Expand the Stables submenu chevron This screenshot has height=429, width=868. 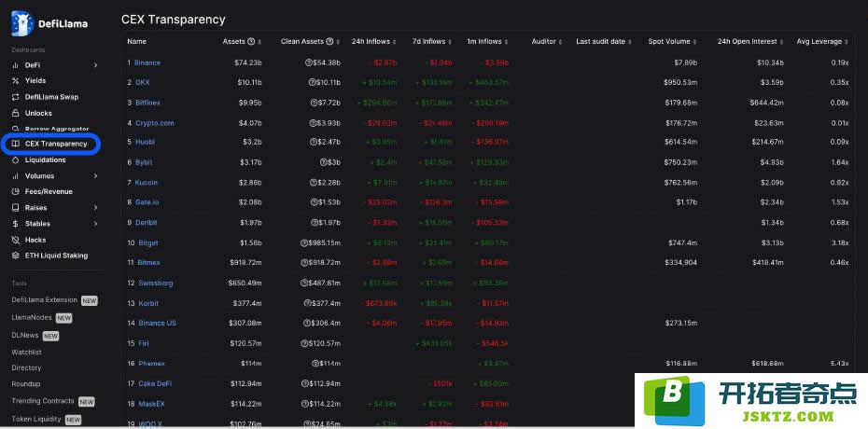pyautogui.click(x=95, y=223)
